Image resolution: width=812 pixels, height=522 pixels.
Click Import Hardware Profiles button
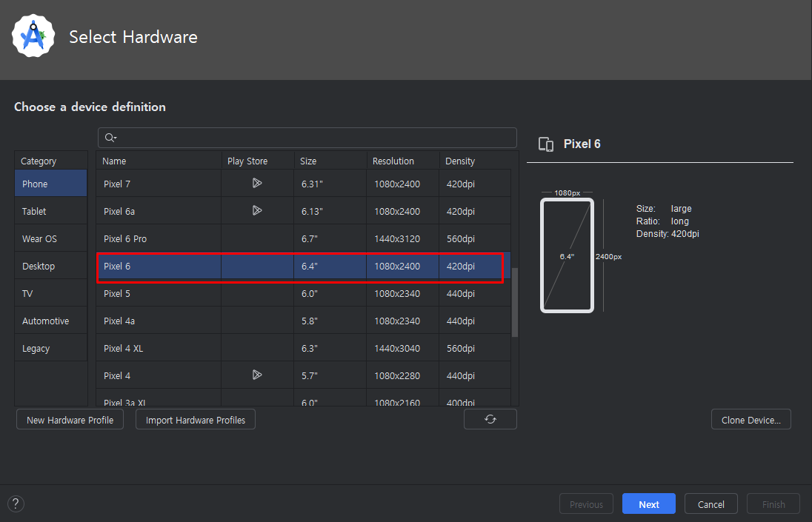[x=196, y=420]
